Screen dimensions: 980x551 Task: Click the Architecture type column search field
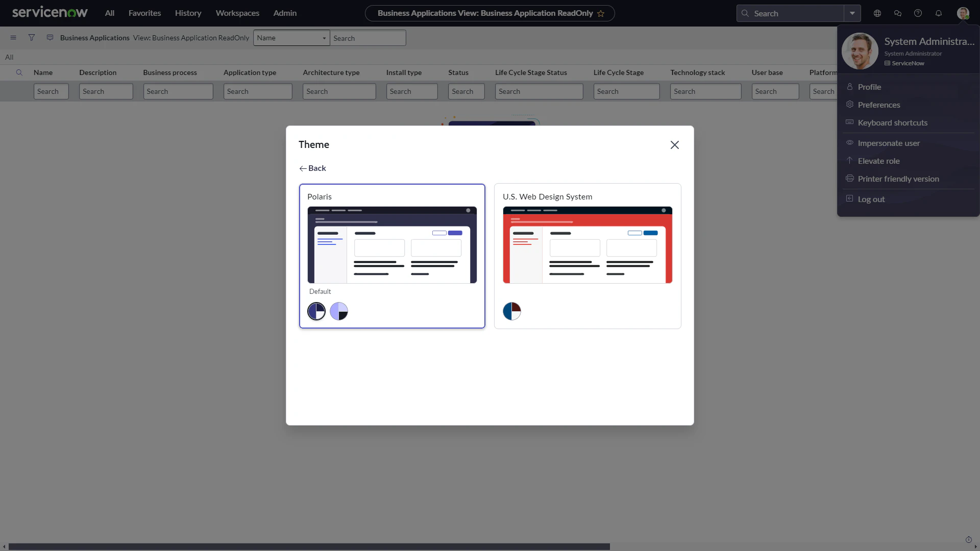pyautogui.click(x=339, y=91)
